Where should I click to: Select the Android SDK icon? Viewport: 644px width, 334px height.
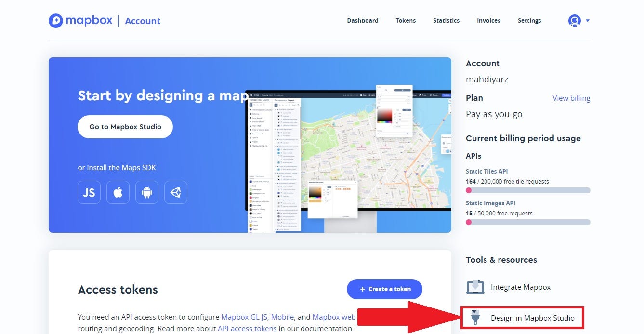click(x=146, y=192)
